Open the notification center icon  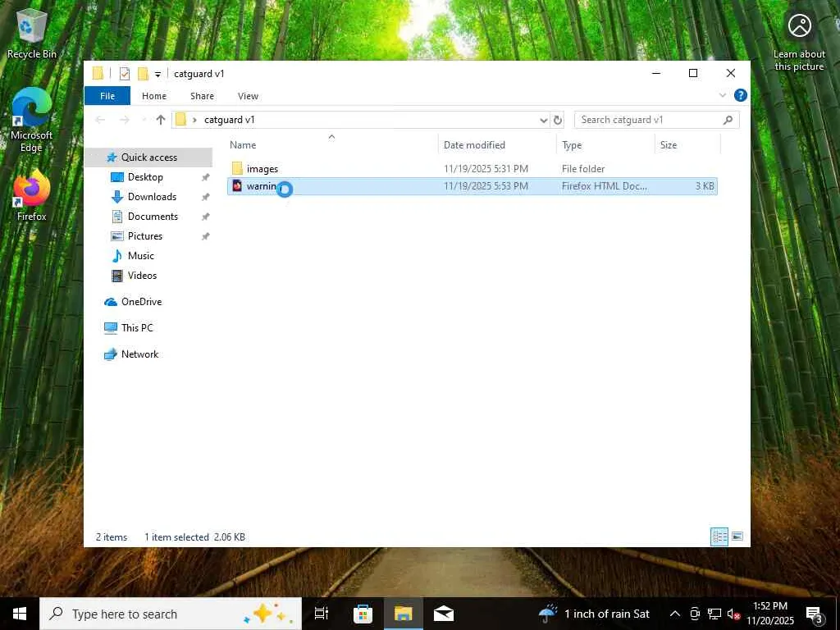pos(815,614)
